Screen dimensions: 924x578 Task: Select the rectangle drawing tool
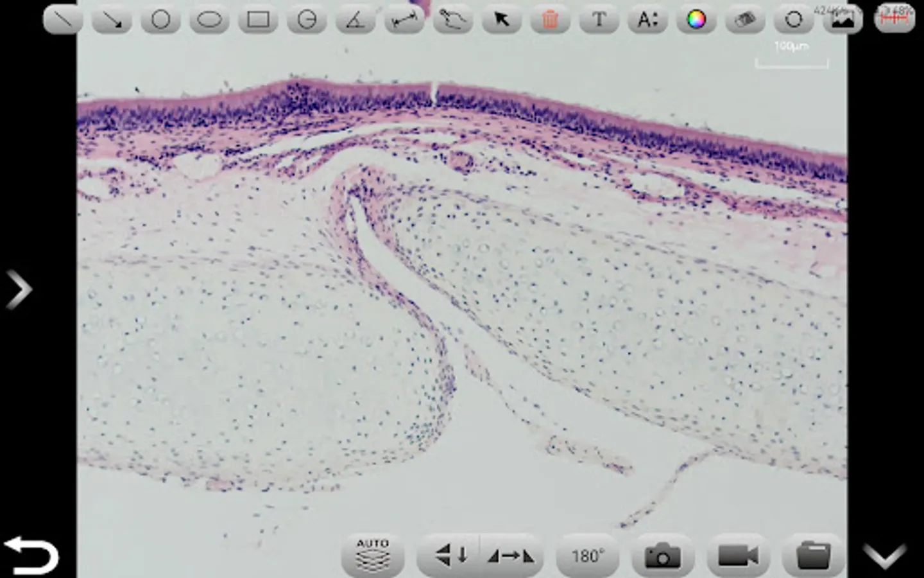pos(258,19)
